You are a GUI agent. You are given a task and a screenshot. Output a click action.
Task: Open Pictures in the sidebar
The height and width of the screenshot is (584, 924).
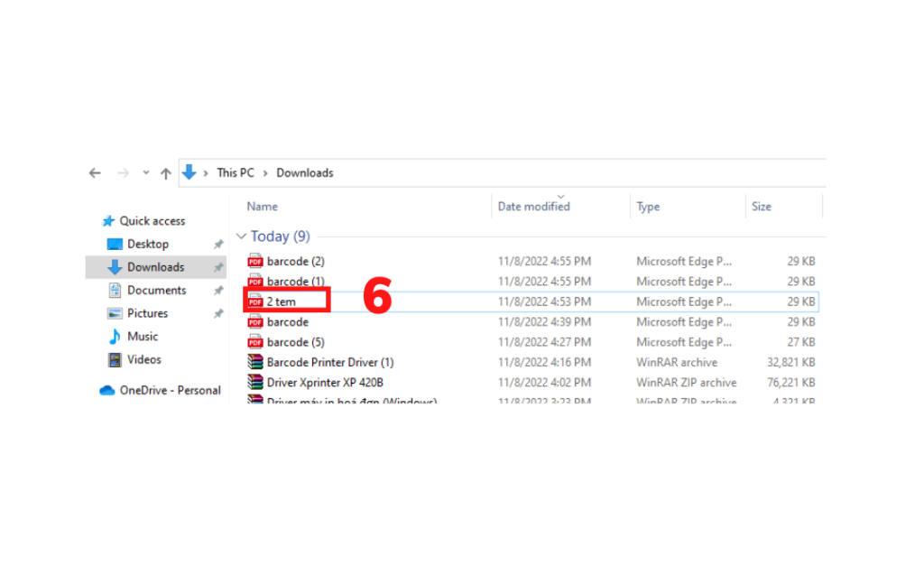147,313
